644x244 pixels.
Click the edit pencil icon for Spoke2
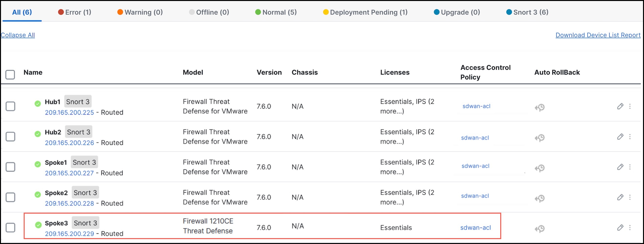tap(621, 197)
